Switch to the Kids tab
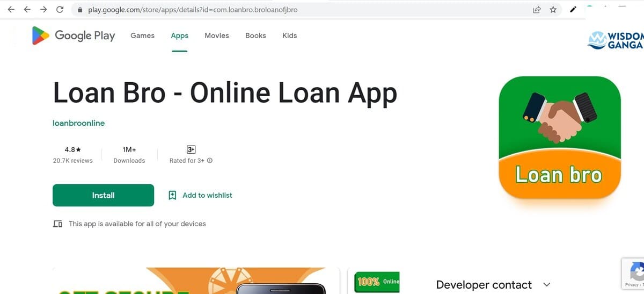This screenshot has width=644, height=294. (290, 35)
